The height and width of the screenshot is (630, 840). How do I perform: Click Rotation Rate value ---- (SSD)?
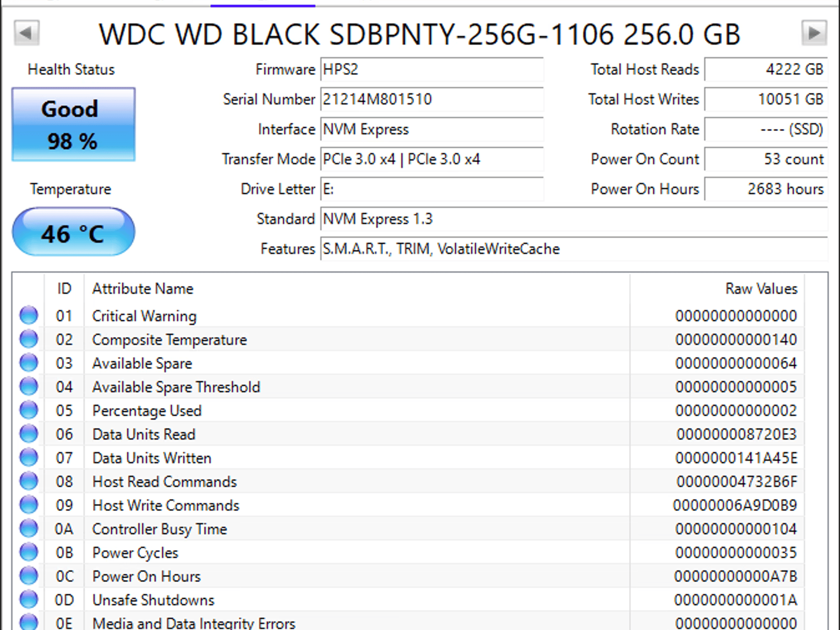pos(766,129)
